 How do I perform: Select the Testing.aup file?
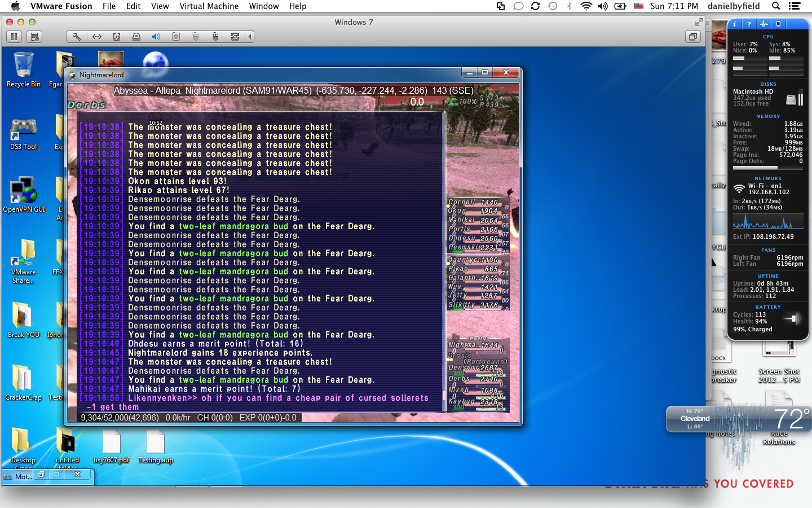[155, 446]
